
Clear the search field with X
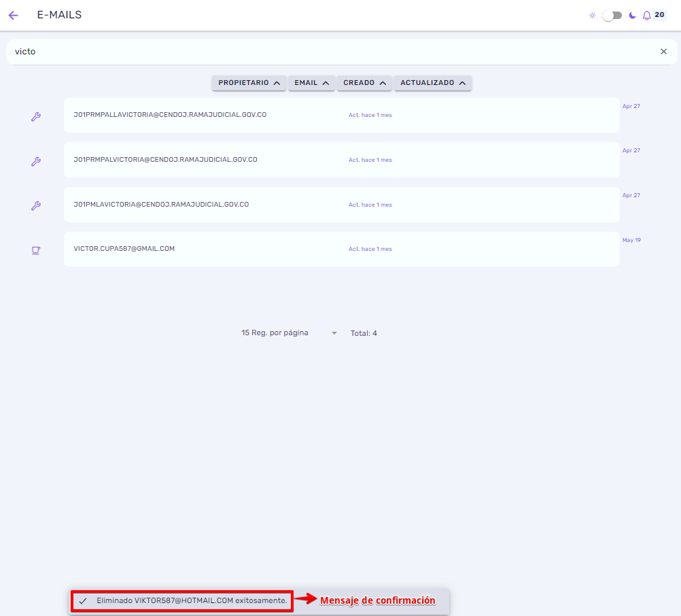click(663, 52)
